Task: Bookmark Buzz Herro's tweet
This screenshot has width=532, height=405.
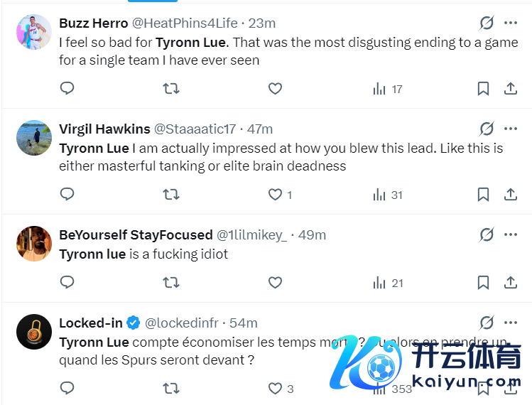Action: click(x=483, y=89)
